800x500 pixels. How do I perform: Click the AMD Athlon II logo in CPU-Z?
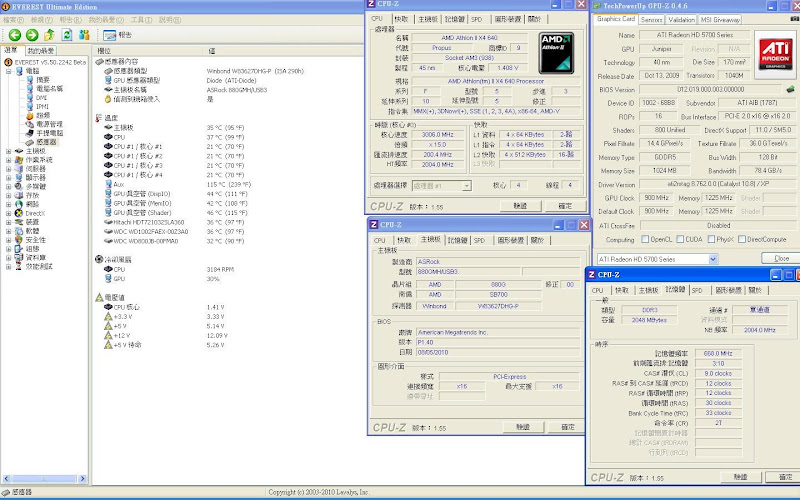pyautogui.click(x=555, y=53)
